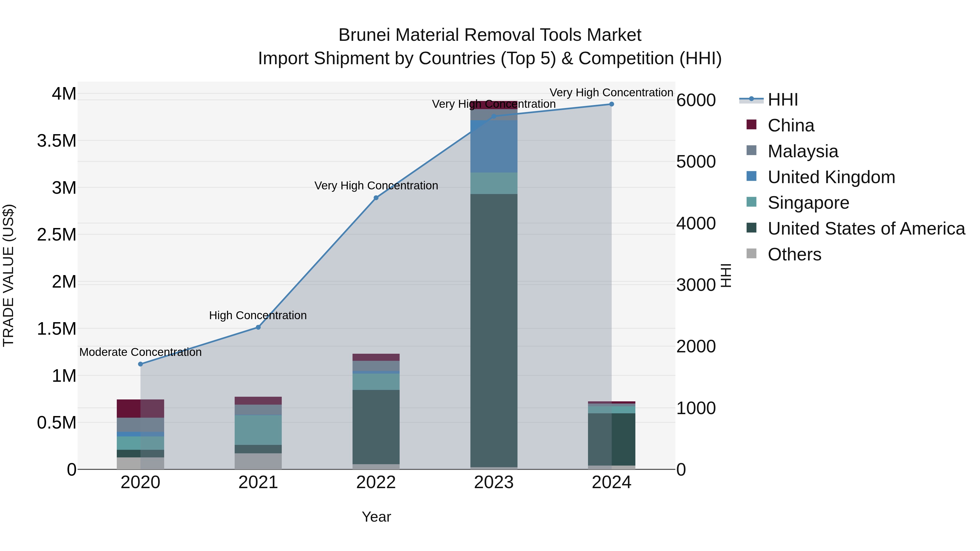Click the 2020 HHI data point
This screenshot has height=551, width=980.
pos(140,364)
